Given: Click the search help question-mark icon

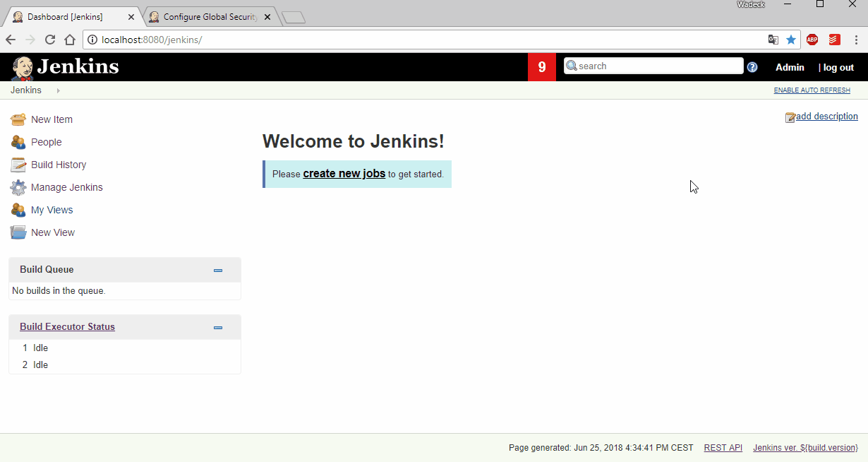Looking at the screenshot, I should [x=752, y=67].
